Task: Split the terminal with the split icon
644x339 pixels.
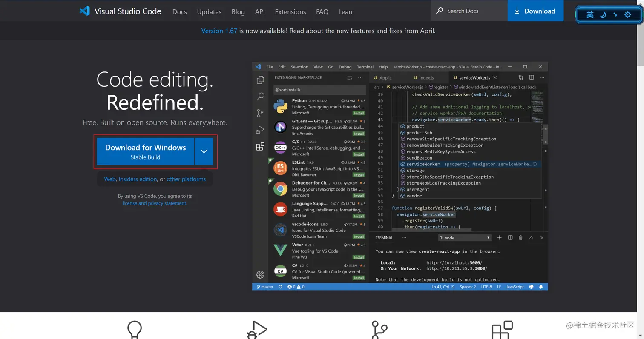Action: pyautogui.click(x=510, y=238)
